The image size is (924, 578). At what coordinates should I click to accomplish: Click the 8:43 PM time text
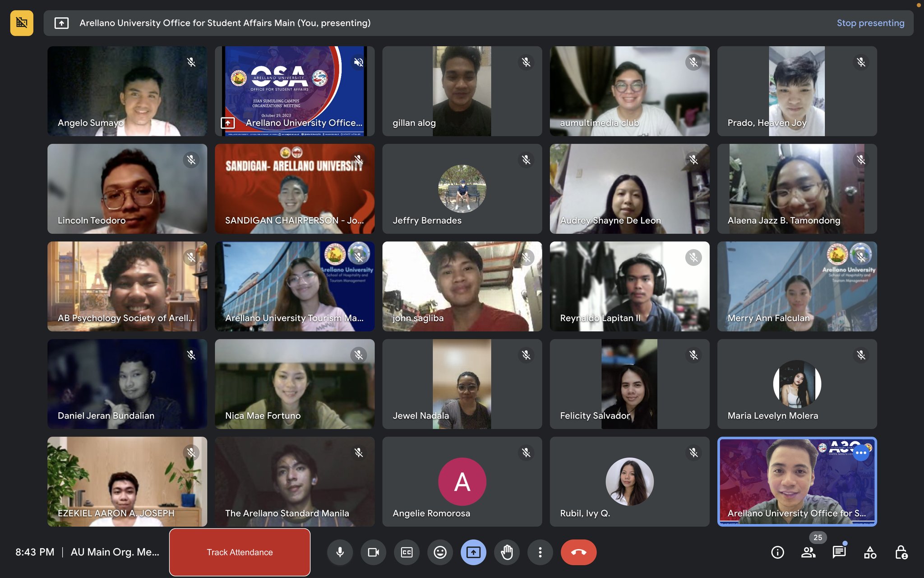click(35, 552)
